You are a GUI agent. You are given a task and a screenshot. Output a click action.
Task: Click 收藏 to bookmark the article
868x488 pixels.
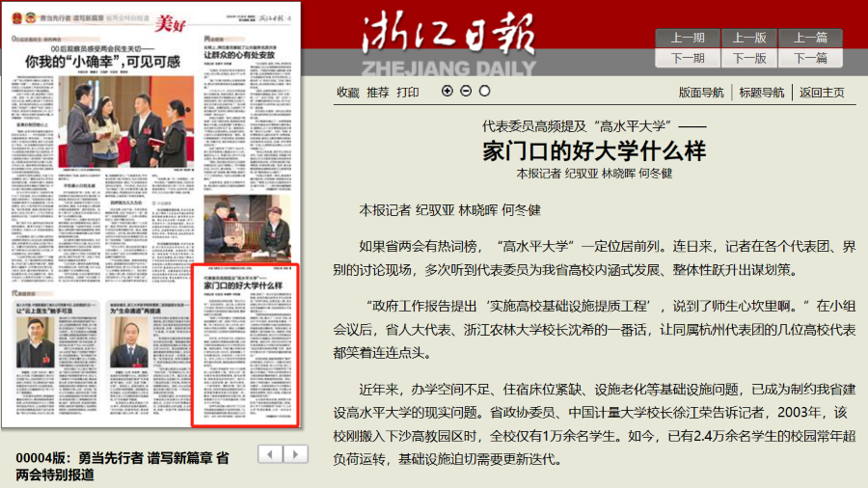tap(347, 93)
